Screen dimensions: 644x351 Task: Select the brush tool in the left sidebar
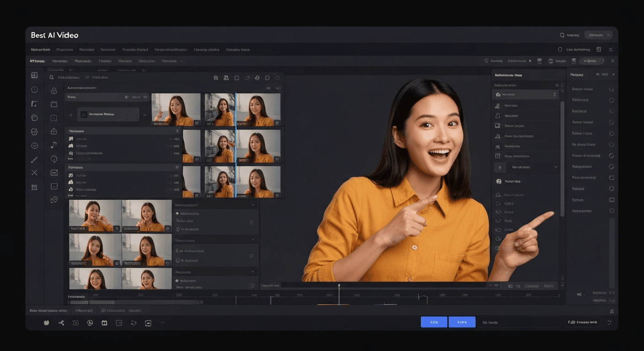pyautogui.click(x=34, y=159)
